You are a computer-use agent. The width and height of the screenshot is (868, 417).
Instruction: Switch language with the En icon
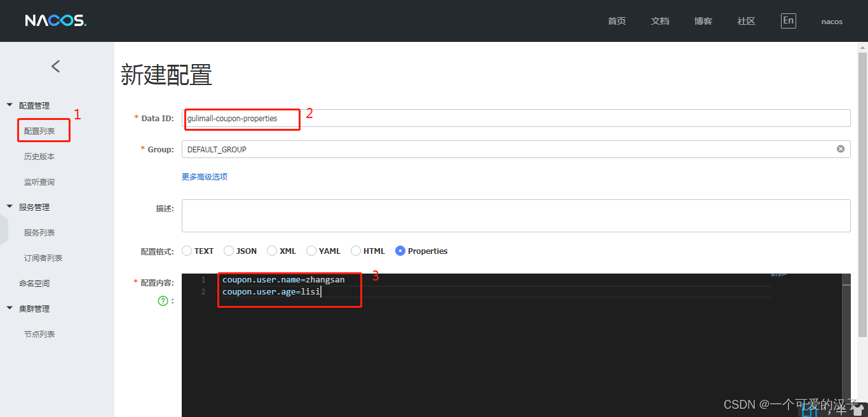pos(788,20)
